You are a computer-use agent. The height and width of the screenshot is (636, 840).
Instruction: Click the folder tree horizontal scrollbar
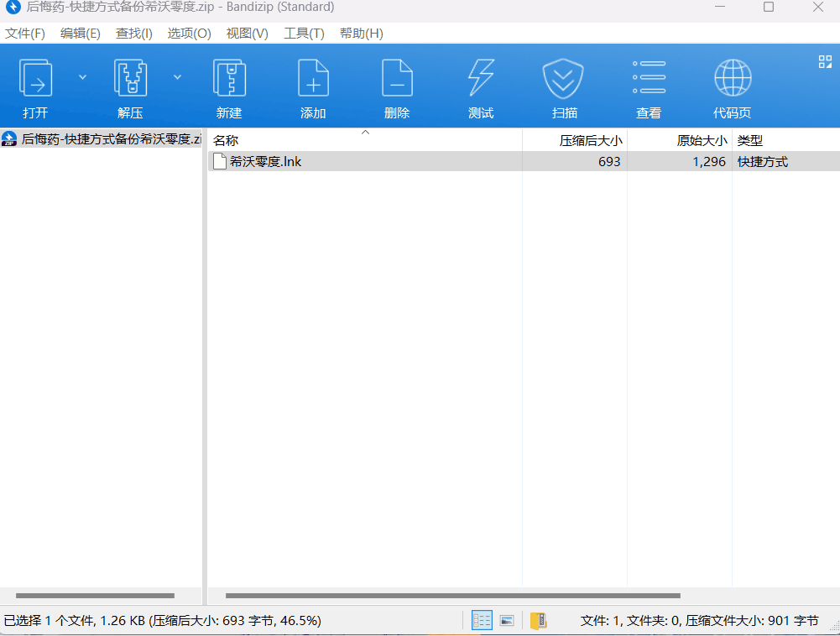pos(95,595)
